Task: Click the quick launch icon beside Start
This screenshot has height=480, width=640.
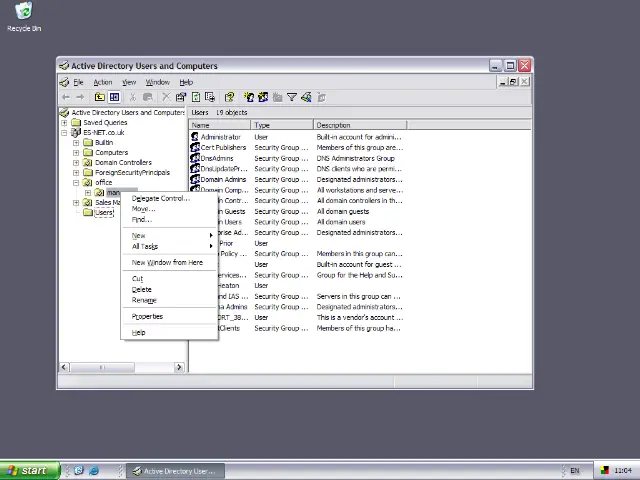Action: [79, 471]
